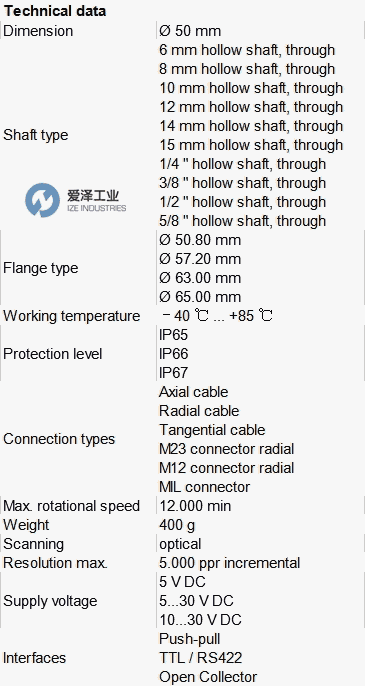The width and height of the screenshot is (365, 686).
Task: Select the IP66 protection level
Action: 173,354
